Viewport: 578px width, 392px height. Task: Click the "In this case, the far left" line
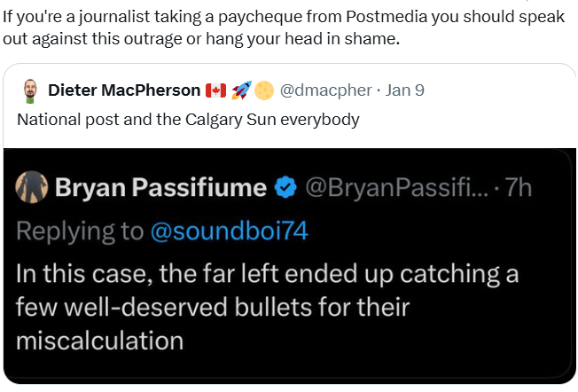pos(142,274)
